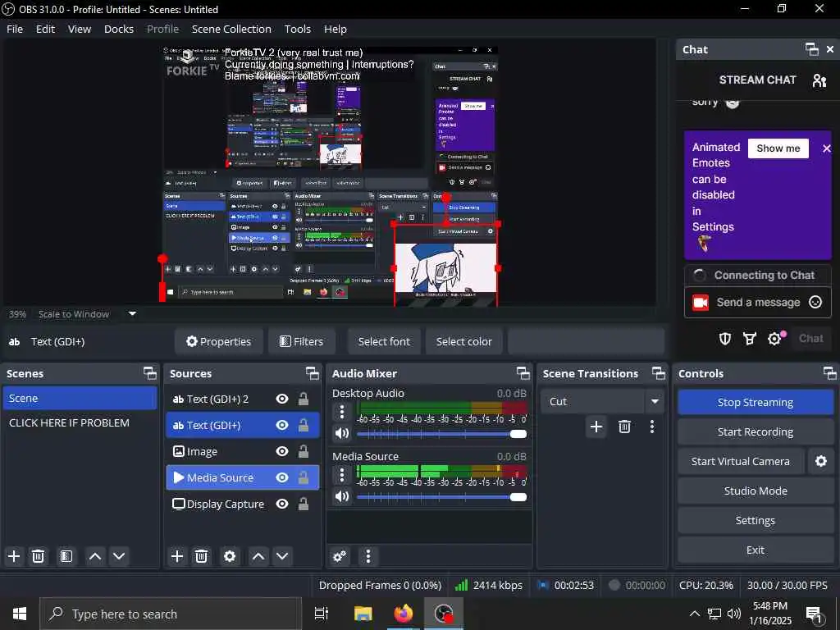Open the Edit menu
Viewport: 840px width, 630px height.
46,29
